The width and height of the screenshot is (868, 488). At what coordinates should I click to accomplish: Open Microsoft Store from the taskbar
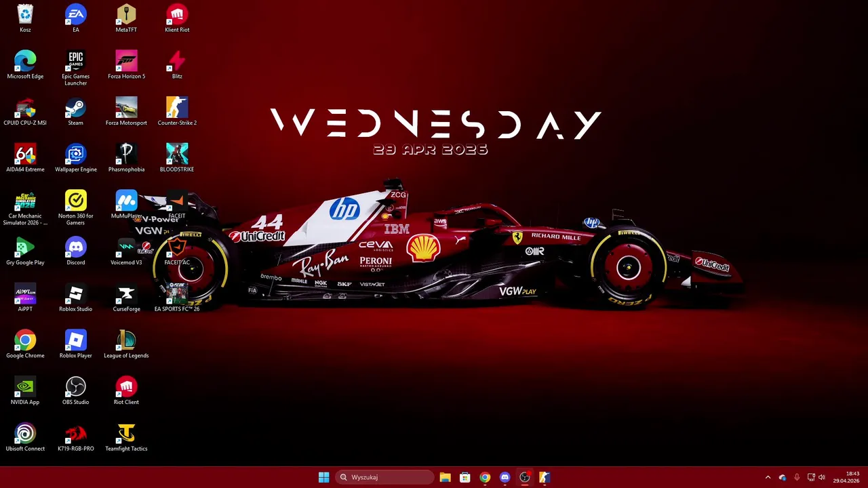[465, 477]
